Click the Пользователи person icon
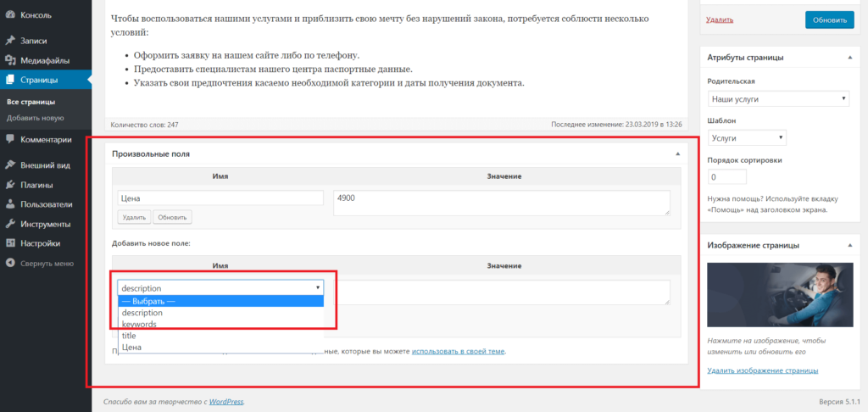868x412 pixels. [10, 204]
